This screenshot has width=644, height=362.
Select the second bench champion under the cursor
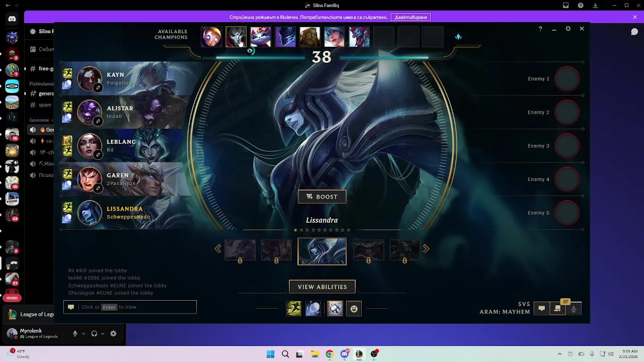pos(236,37)
